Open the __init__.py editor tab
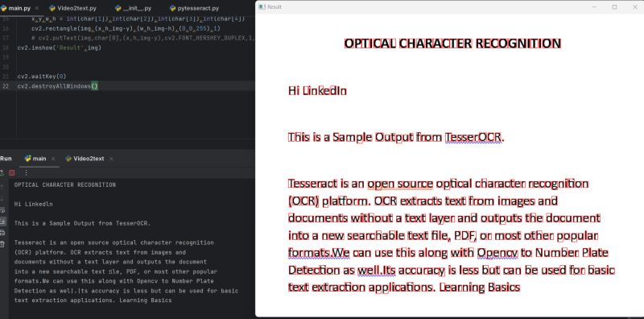This screenshot has height=319, width=644. point(133,8)
